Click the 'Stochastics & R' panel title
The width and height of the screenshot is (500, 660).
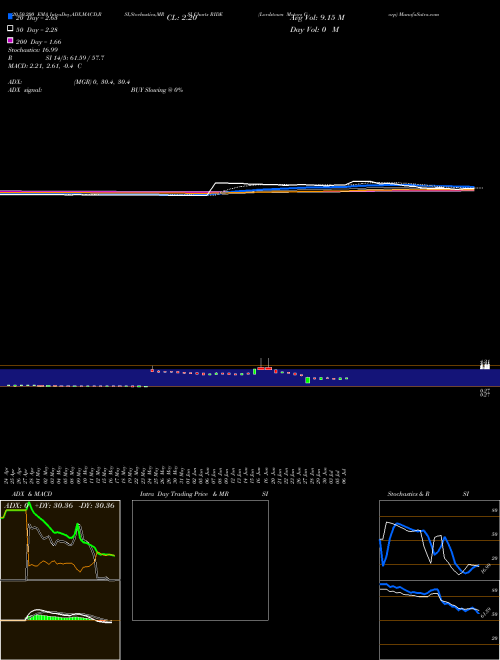pyautogui.click(x=408, y=494)
